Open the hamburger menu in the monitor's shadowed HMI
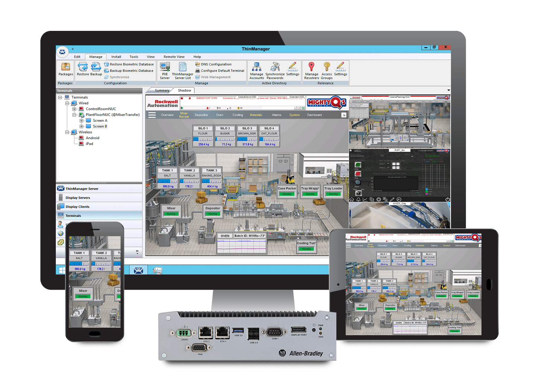 pyautogui.click(x=152, y=115)
